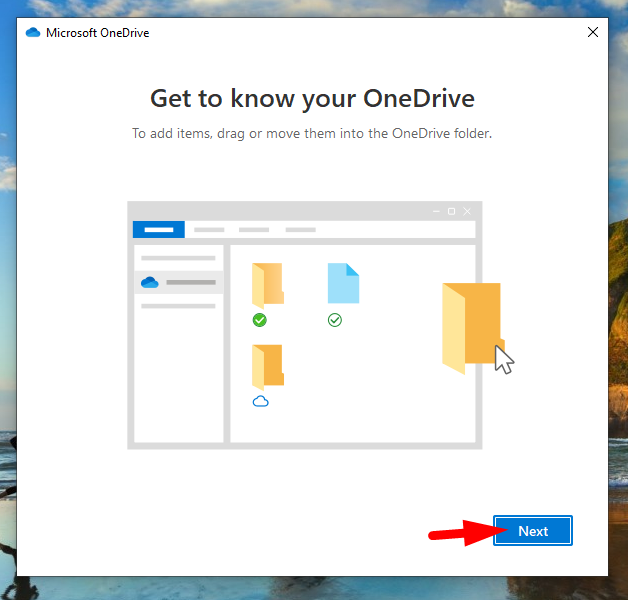The width and height of the screenshot is (628, 600).
Task: Click the blue outline cloud status badge
Action: point(260,401)
